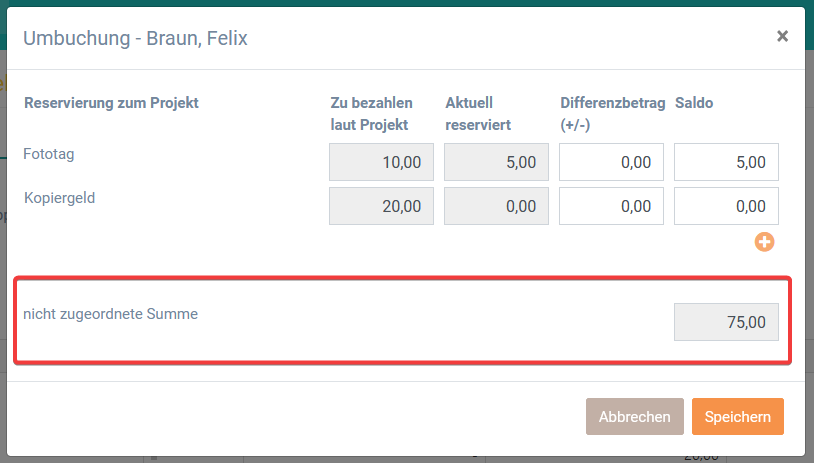
Task: Select the Kopiergeld Differenzbetrag input field
Action: [611, 206]
